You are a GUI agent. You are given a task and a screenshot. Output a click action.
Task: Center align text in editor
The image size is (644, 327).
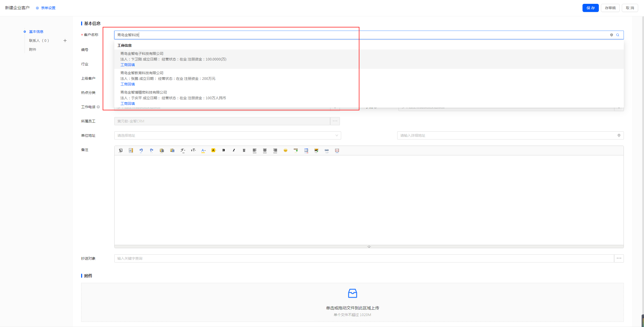(265, 150)
